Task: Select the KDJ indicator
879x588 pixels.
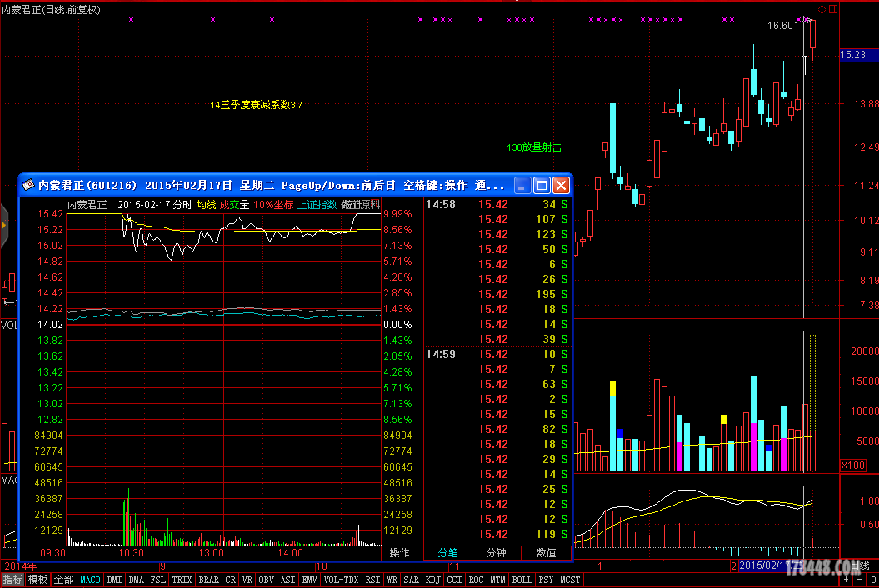Action: click(432, 581)
